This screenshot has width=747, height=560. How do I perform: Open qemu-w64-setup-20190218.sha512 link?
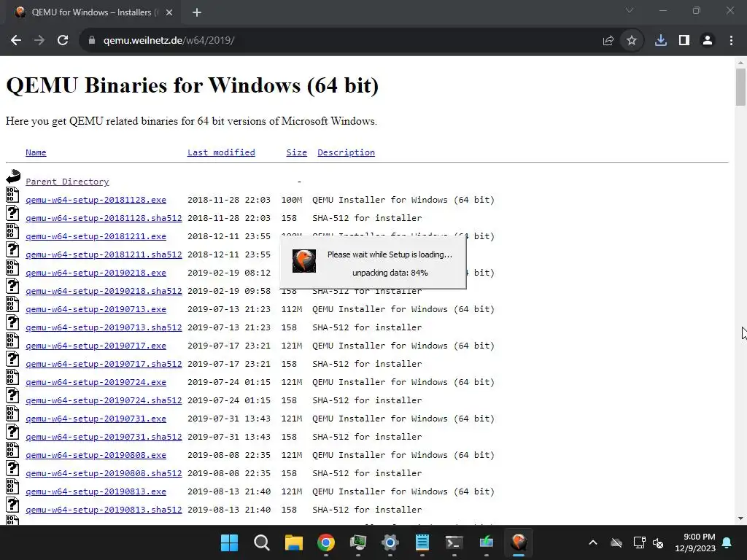104,290
